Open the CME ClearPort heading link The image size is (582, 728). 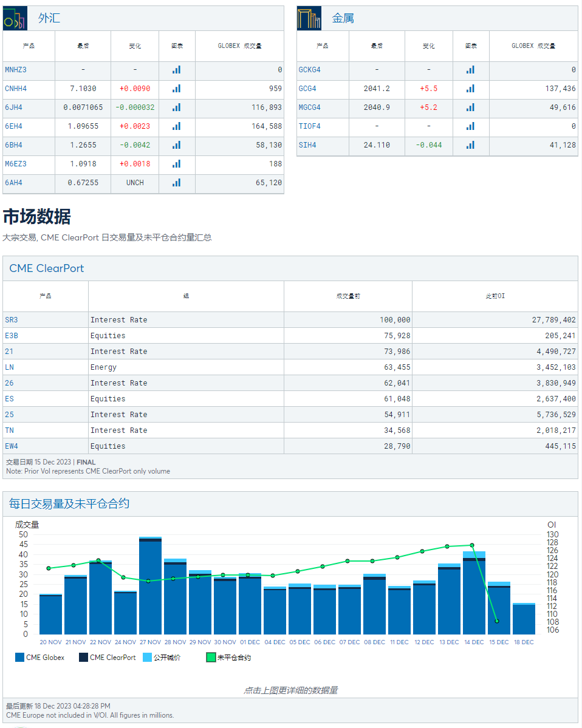tap(46, 268)
